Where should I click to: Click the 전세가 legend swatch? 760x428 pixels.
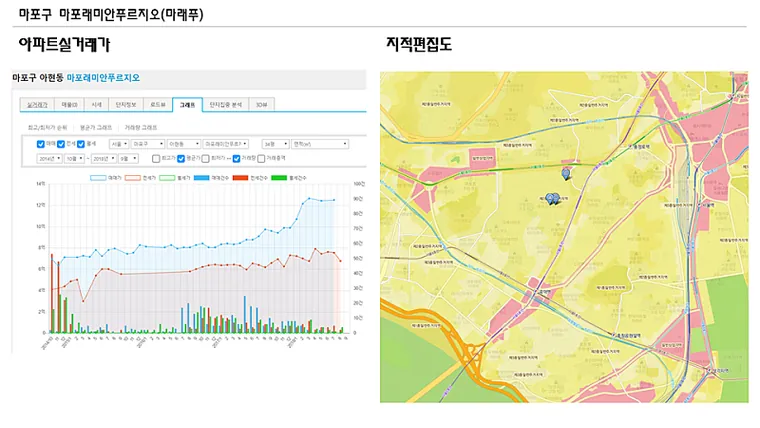coord(132,178)
